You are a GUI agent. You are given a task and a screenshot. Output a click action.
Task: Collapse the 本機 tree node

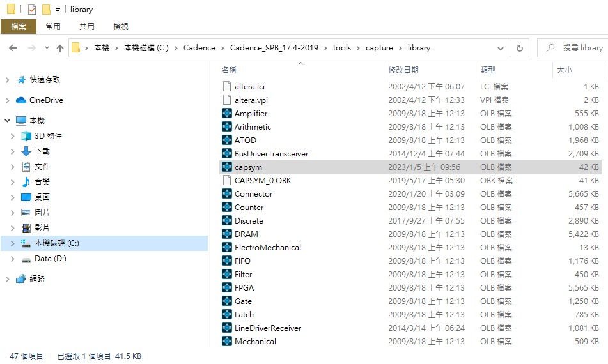pos(8,121)
